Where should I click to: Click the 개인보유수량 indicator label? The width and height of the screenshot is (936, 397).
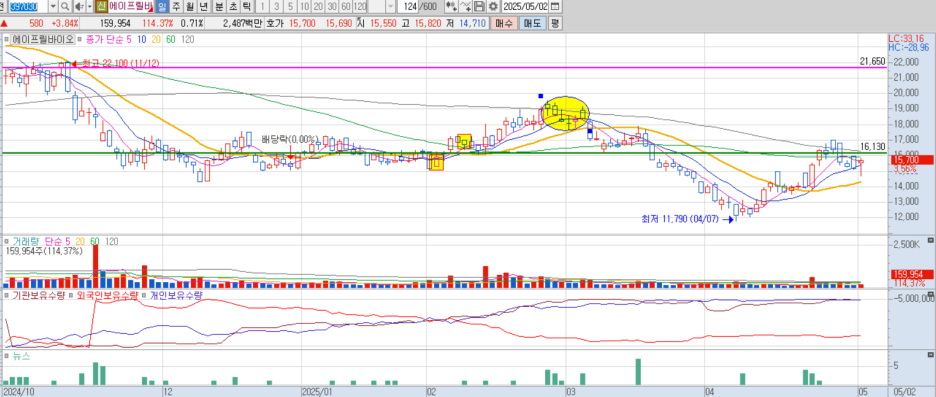[x=176, y=295]
